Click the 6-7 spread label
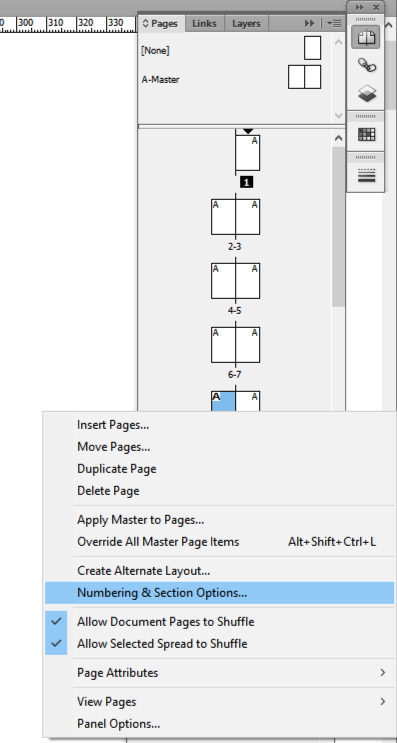 235,374
